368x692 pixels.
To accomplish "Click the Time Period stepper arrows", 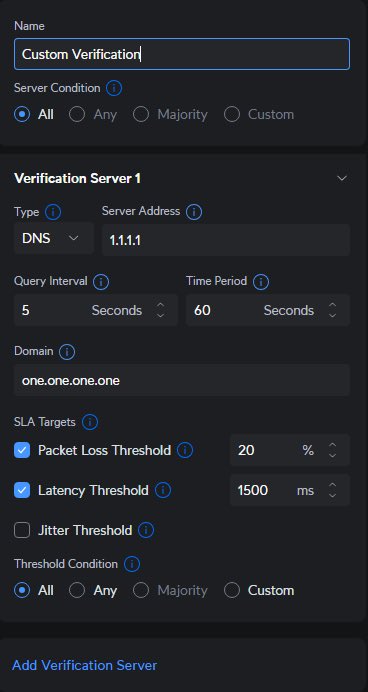I will [333, 310].
